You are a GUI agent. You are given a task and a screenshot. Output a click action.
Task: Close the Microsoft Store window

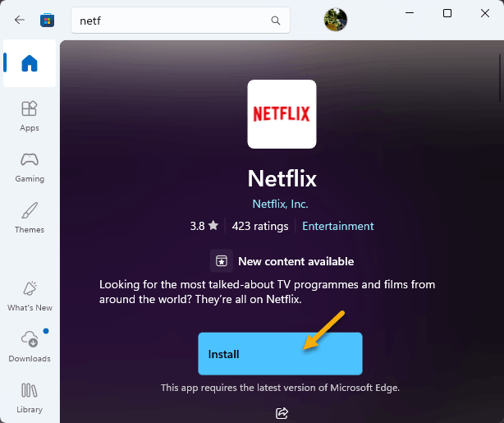coord(485,13)
